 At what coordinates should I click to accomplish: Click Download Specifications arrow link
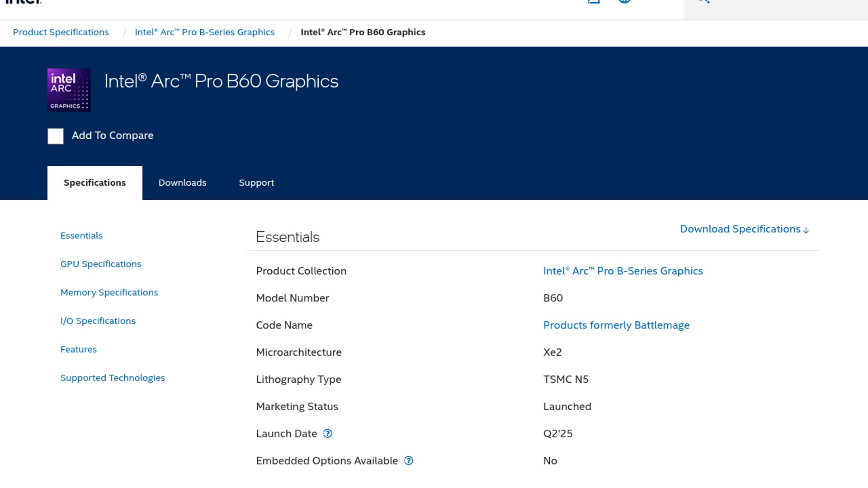coord(744,229)
